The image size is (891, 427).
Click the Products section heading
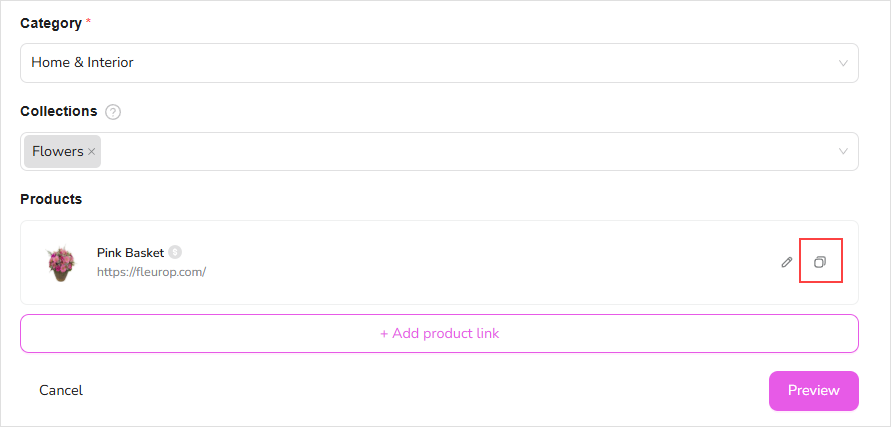point(51,199)
